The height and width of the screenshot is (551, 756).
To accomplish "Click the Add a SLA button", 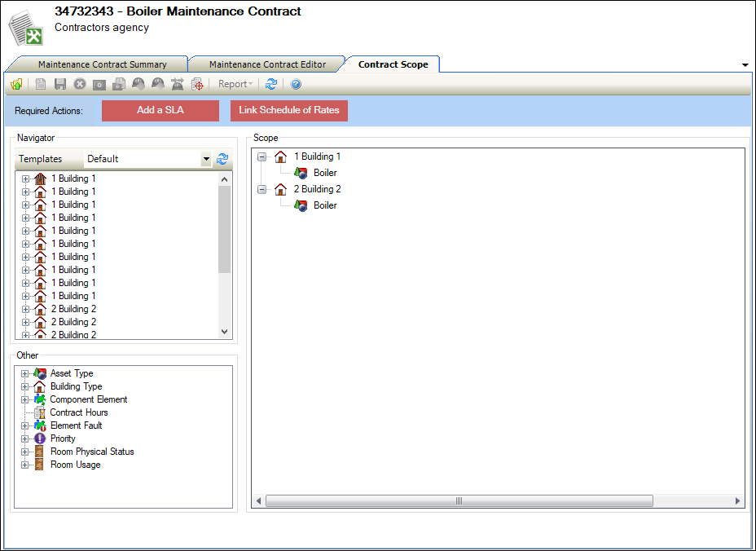I will point(160,110).
